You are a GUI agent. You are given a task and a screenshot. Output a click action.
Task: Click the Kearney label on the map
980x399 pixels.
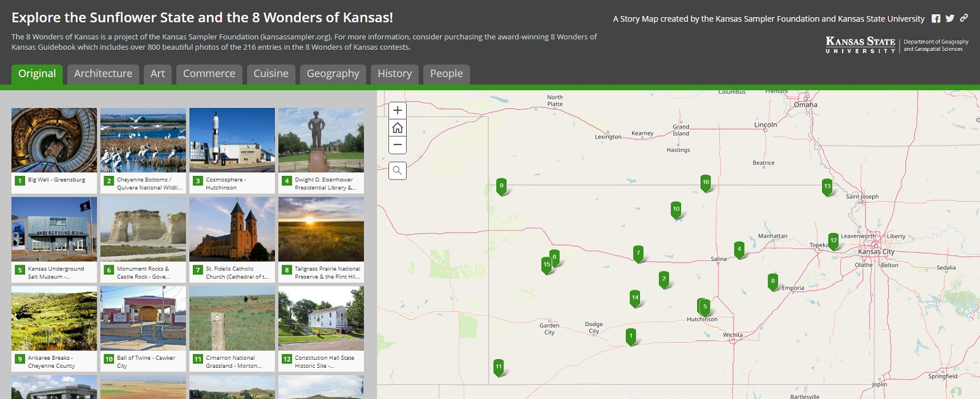click(643, 133)
